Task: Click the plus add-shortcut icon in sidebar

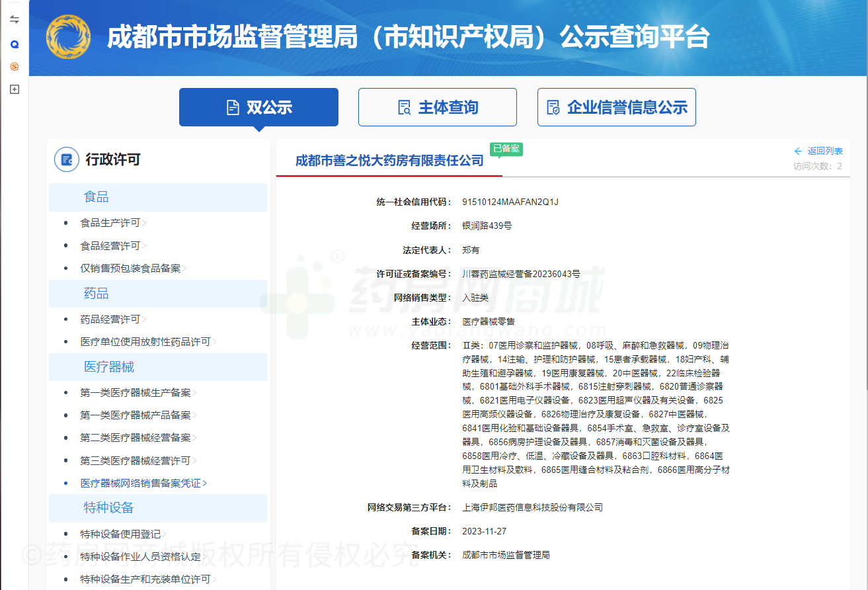Action: 15,89
